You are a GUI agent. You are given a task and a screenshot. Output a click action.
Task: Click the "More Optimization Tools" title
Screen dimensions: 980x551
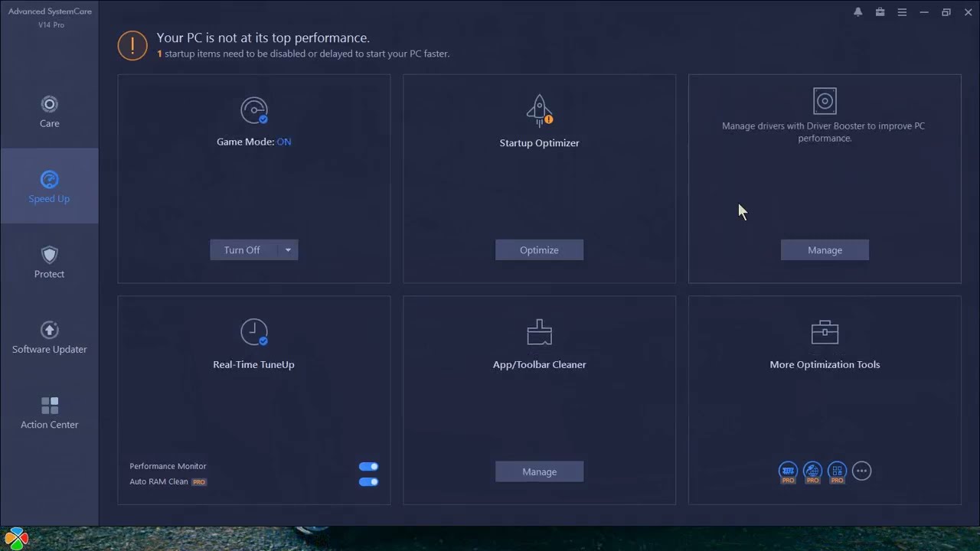tap(825, 365)
